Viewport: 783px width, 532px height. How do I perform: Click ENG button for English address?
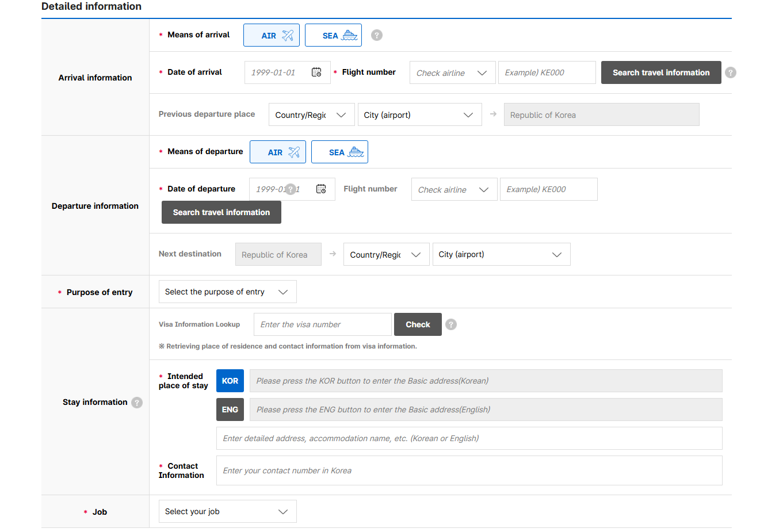pyautogui.click(x=230, y=409)
